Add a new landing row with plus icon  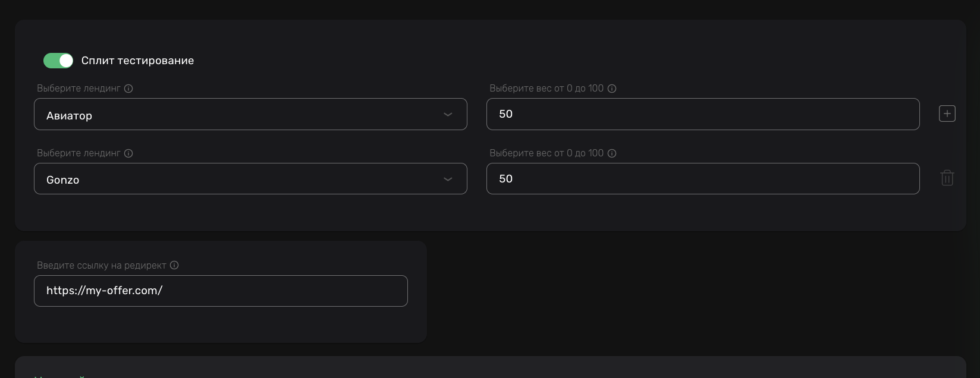[947, 114]
